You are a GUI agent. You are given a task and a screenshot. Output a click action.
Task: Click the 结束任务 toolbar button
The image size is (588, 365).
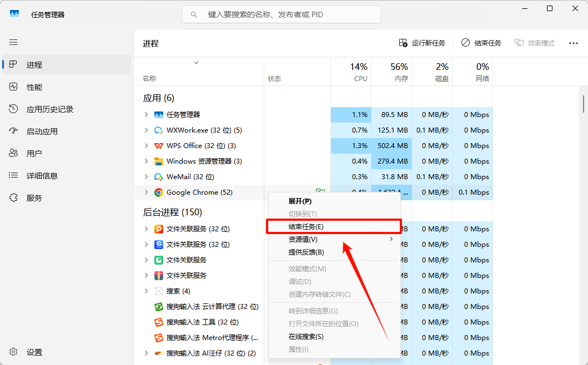[x=481, y=43]
